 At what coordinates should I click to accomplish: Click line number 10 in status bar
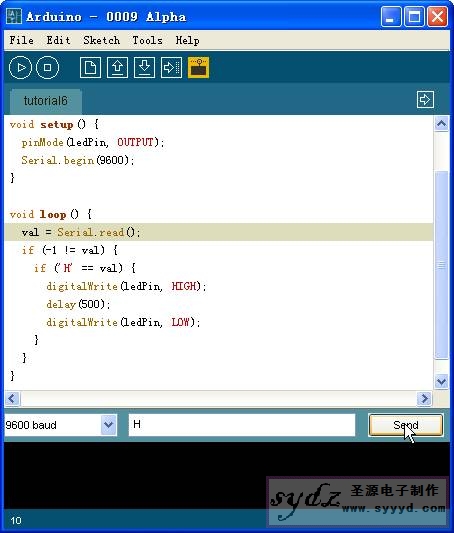pyautogui.click(x=16, y=520)
